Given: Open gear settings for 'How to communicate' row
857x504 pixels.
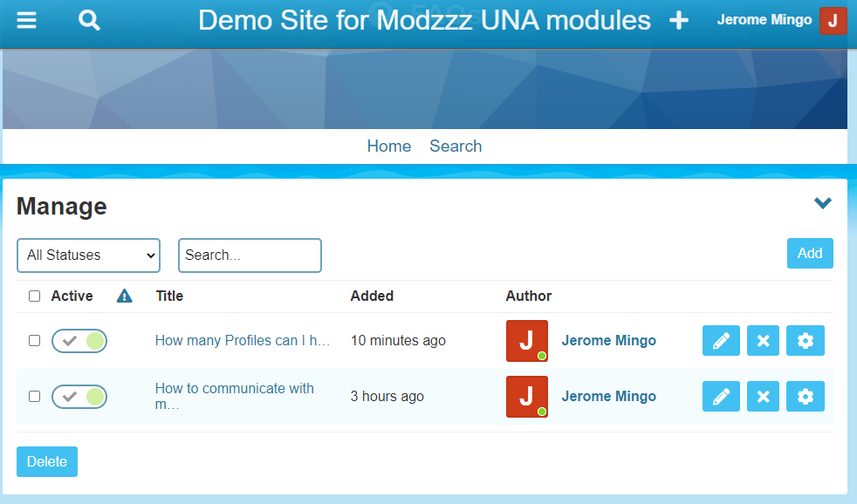Looking at the screenshot, I should click(x=805, y=397).
